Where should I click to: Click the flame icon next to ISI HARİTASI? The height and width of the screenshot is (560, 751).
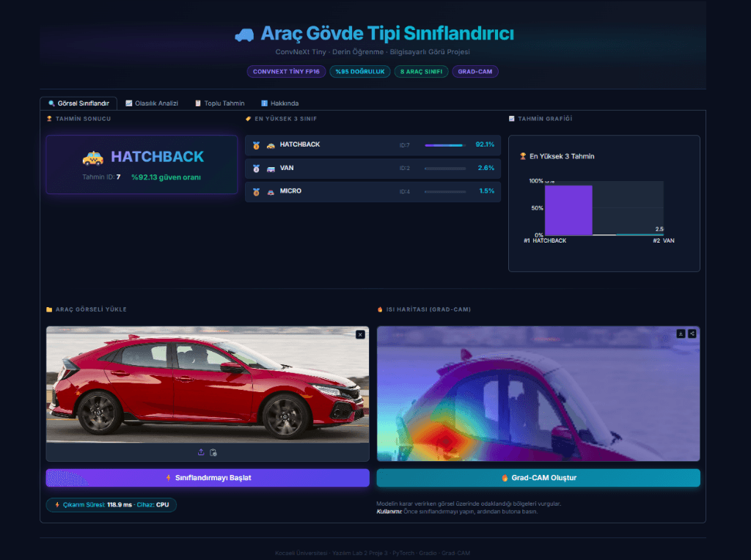coord(380,309)
